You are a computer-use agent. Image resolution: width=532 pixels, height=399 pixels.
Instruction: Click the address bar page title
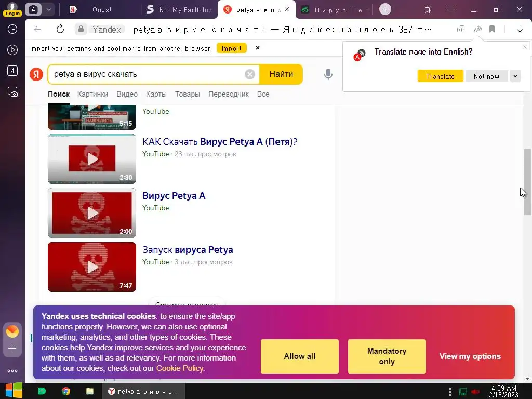pos(282,30)
